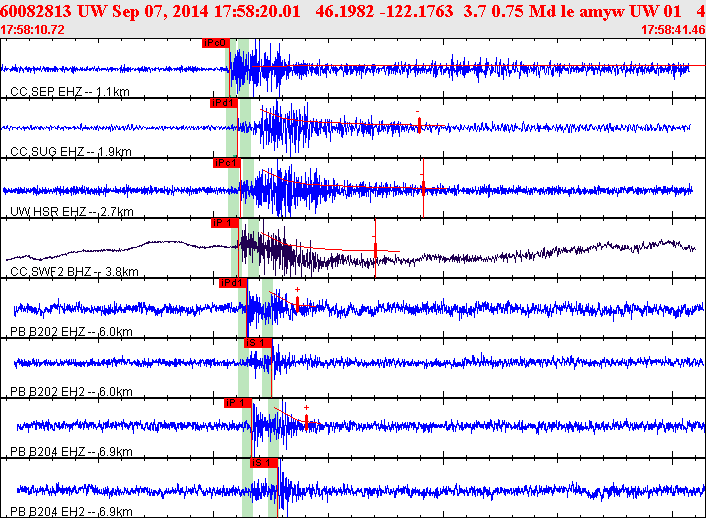Click the coda end marker on CC.SWF2 trace

pyautogui.click(x=376, y=250)
